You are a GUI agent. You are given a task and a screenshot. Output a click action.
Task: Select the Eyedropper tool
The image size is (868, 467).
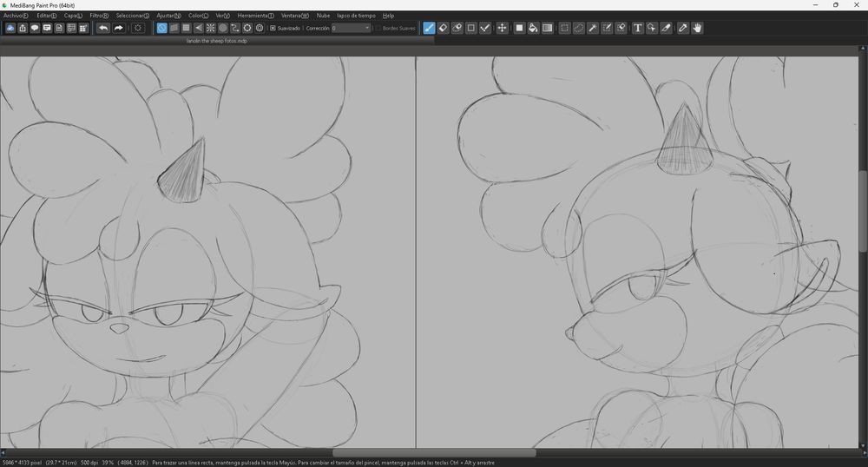(x=682, y=28)
